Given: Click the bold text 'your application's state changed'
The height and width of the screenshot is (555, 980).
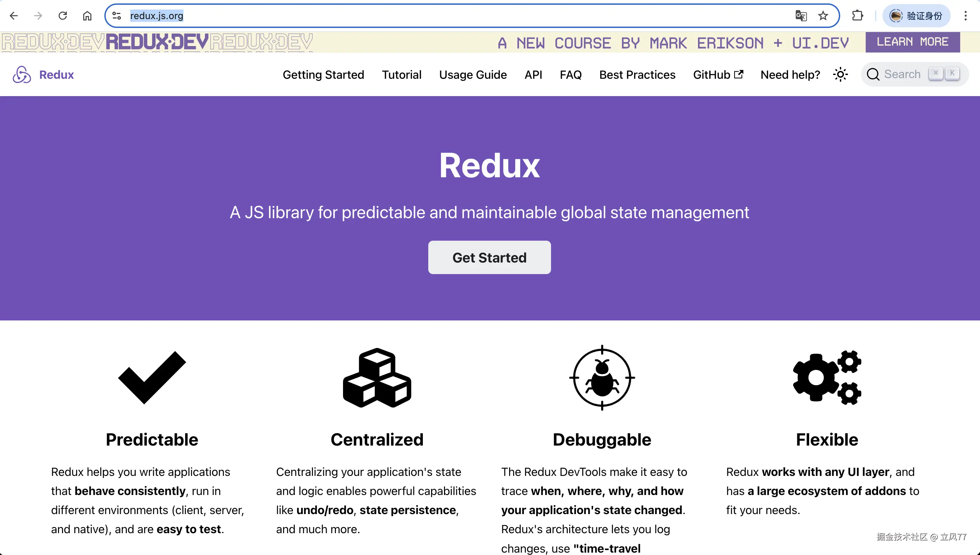Looking at the screenshot, I should pos(592,510).
